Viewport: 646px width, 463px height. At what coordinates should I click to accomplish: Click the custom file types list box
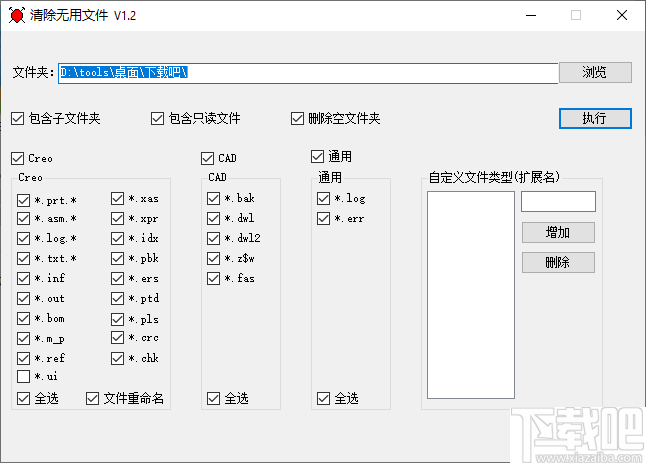[x=471, y=295]
